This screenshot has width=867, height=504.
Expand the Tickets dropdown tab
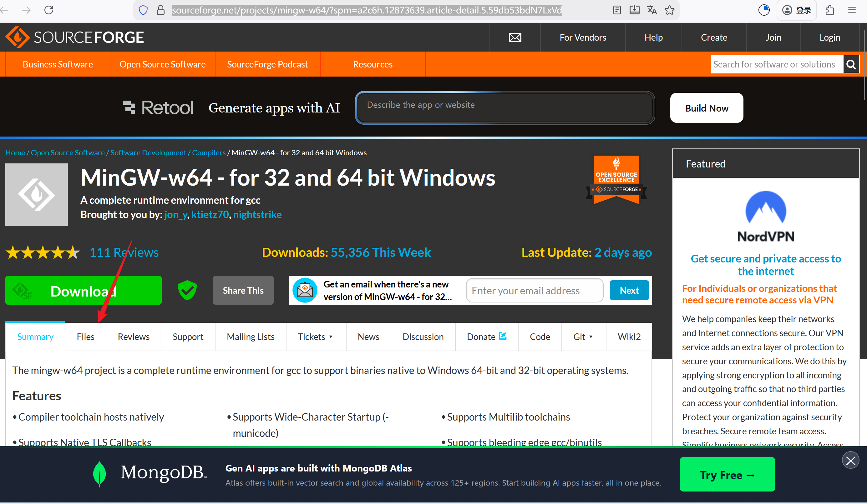(x=316, y=337)
